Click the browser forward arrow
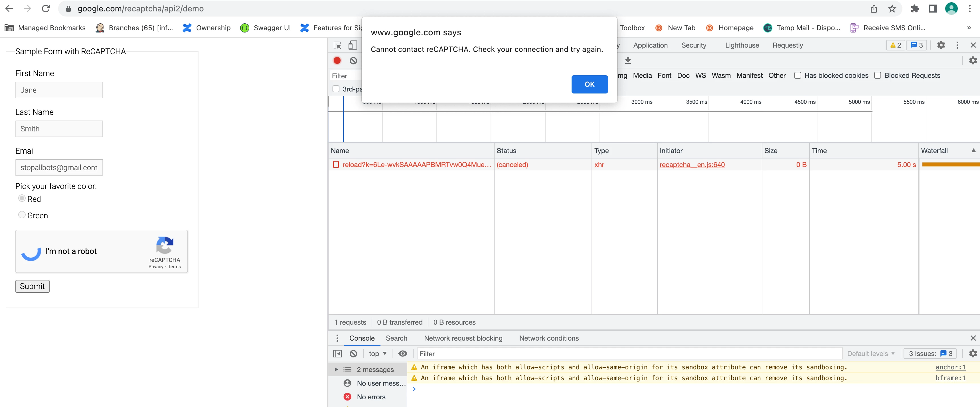980x407 pixels. pos(27,8)
